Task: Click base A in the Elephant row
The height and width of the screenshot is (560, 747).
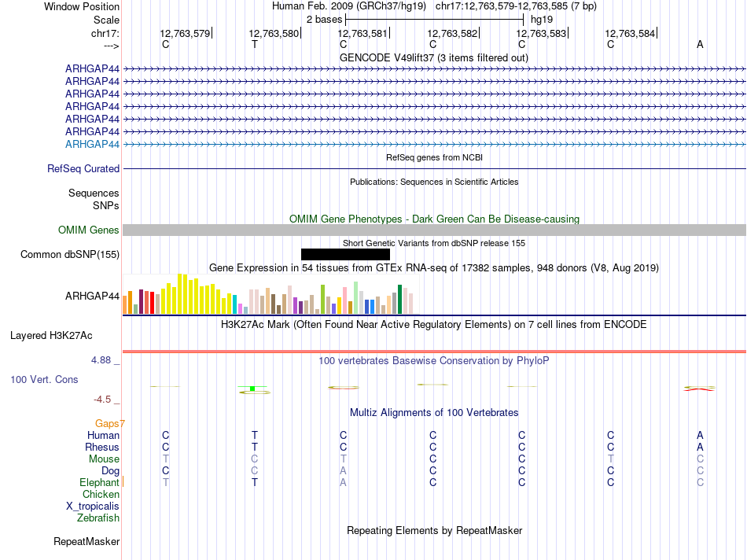Action: [x=343, y=482]
